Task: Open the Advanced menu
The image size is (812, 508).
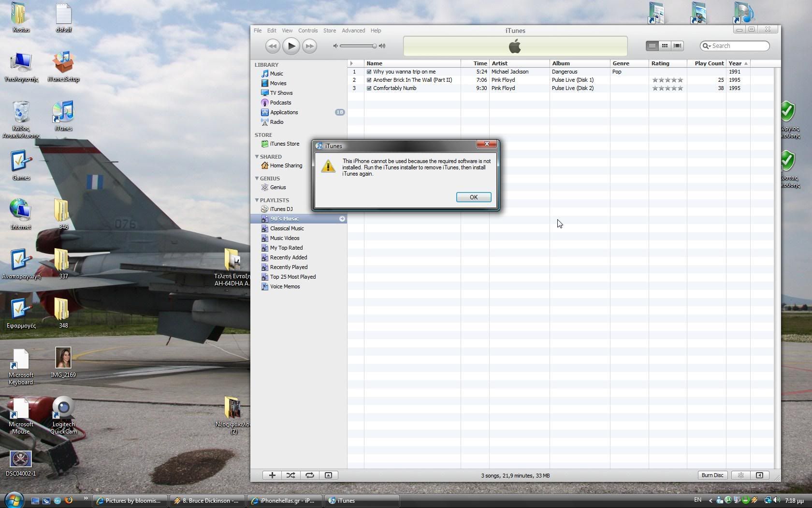Action: point(353,30)
